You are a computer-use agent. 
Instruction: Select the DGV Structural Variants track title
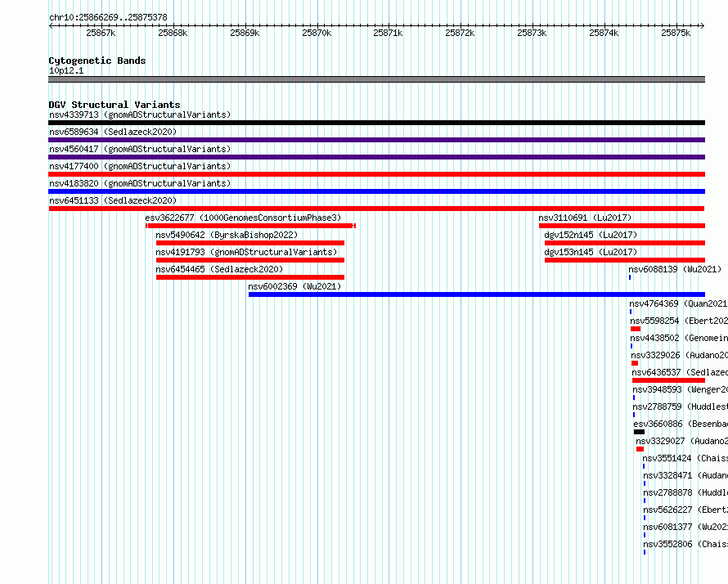click(115, 105)
